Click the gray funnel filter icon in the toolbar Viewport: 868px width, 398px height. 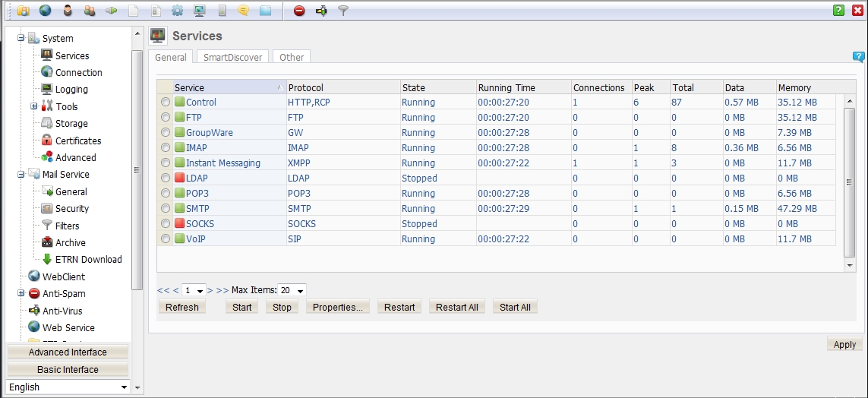[343, 11]
